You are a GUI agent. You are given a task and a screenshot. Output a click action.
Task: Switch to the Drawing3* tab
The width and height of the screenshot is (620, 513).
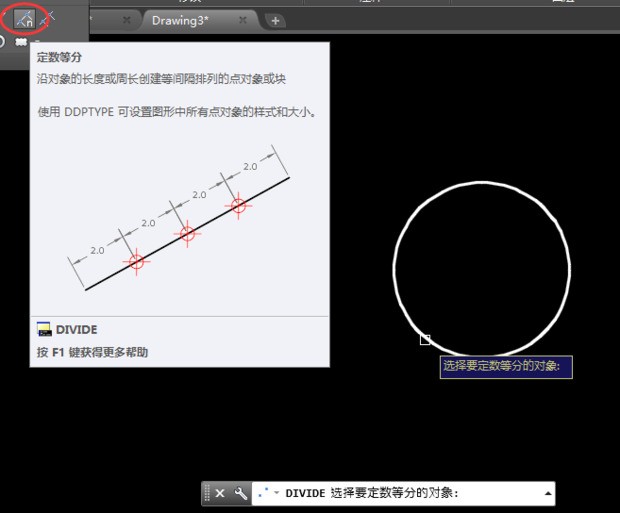[180, 21]
